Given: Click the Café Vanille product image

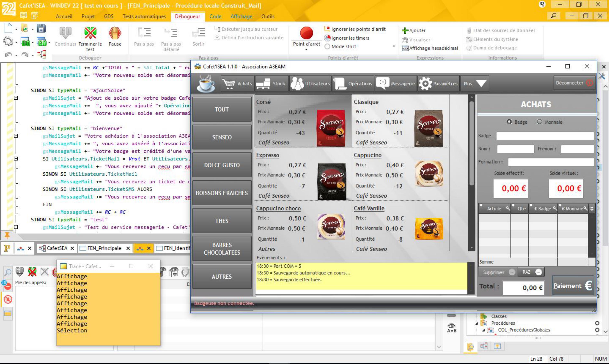Looking at the screenshot, I should coord(429,229).
